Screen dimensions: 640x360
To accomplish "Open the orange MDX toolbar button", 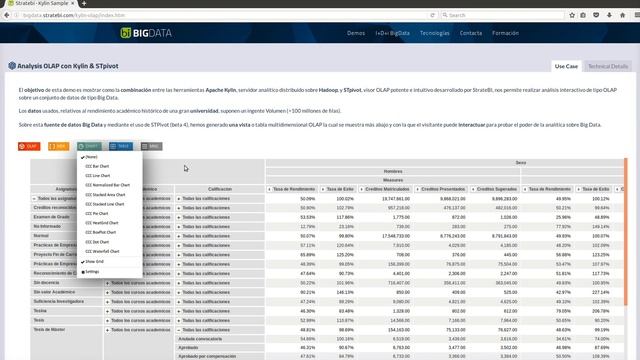I will click(59, 146).
